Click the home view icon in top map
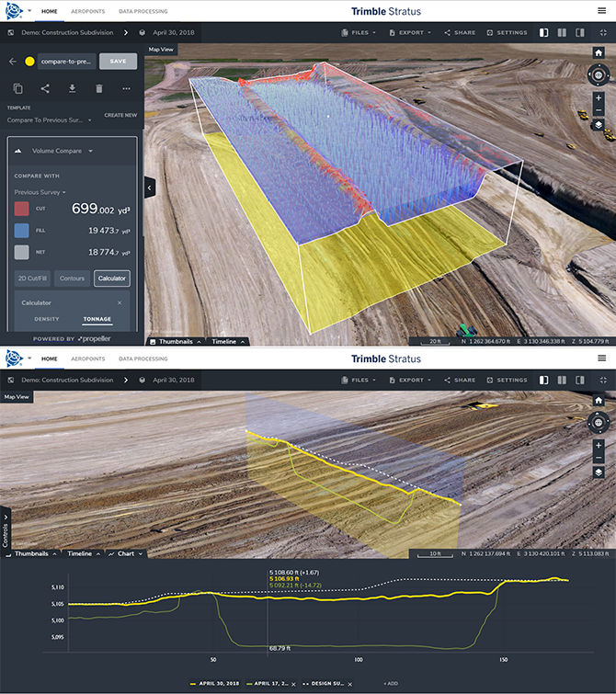Viewport: 616px width, 694px height. (599, 53)
